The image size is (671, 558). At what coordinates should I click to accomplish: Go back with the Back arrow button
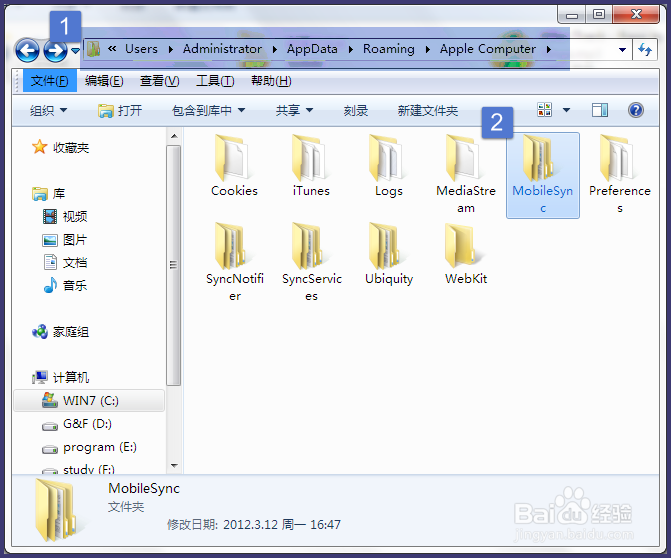(27, 50)
